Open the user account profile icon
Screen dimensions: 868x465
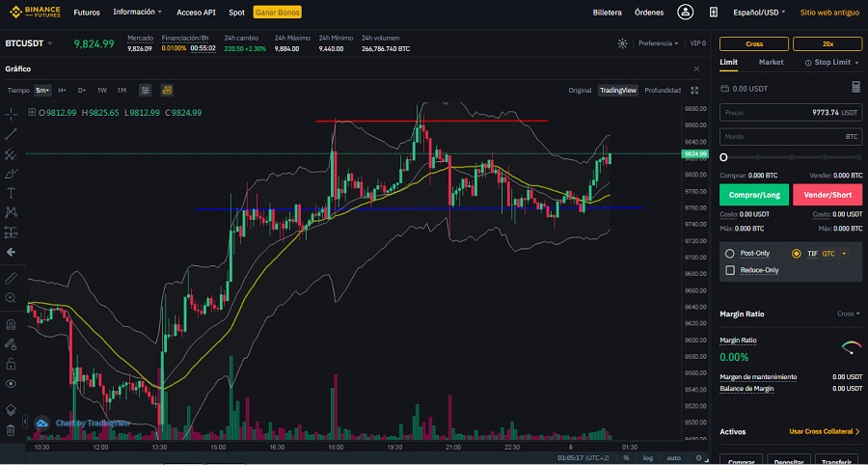click(x=686, y=13)
